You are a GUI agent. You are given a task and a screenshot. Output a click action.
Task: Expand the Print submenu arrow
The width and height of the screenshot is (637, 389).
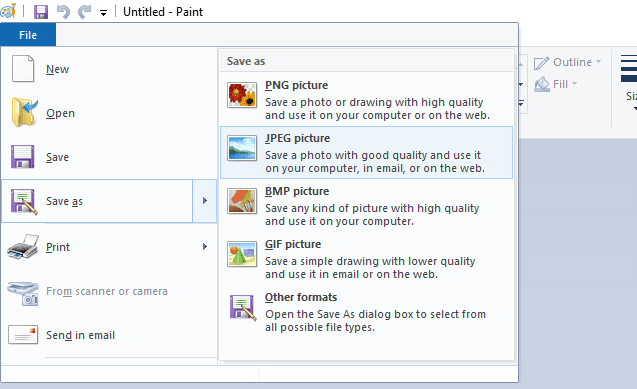coord(205,246)
